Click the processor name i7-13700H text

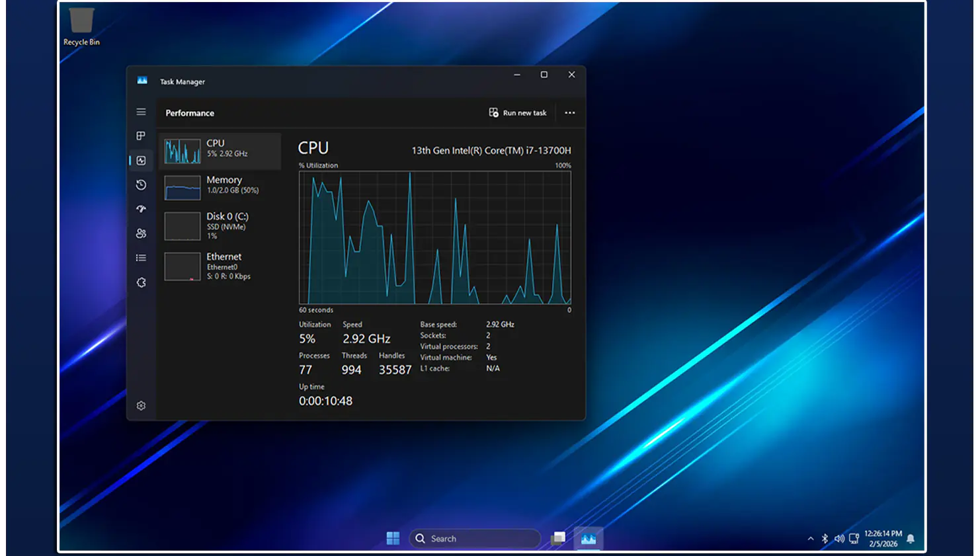tap(491, 151)
